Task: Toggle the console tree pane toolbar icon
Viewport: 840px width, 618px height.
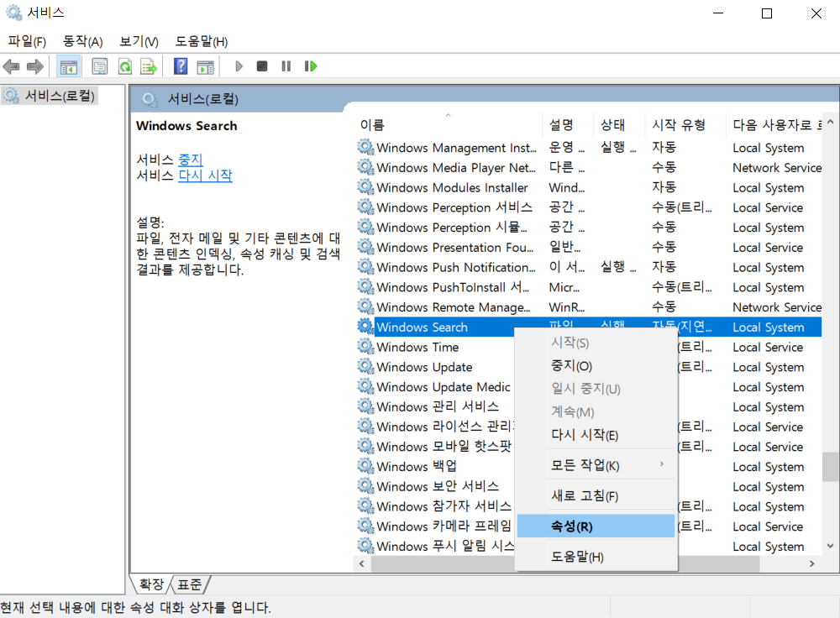Action: 69,66
